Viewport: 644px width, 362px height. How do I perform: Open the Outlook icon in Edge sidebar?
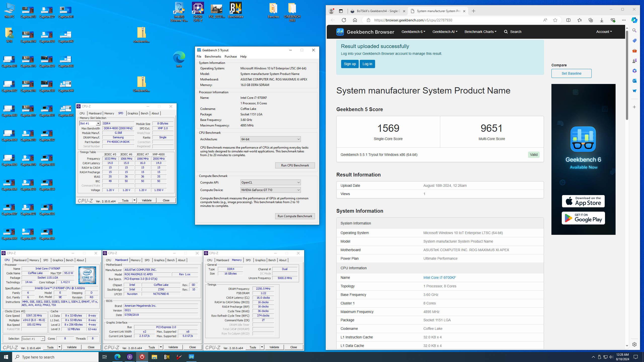pos(634,81)
